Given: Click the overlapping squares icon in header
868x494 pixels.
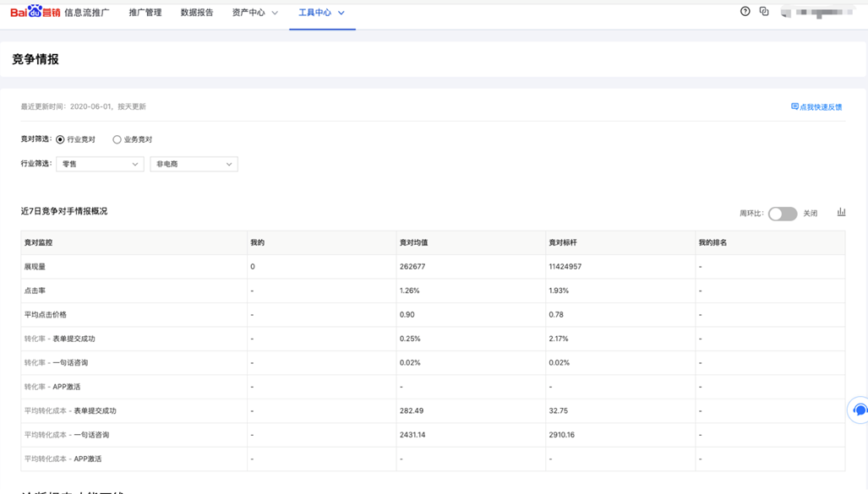Looking at the screenshot, I should coord(764,12).
